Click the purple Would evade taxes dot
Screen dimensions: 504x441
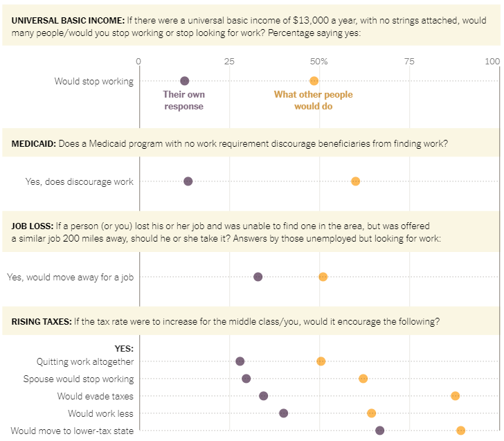pos(263,396)
